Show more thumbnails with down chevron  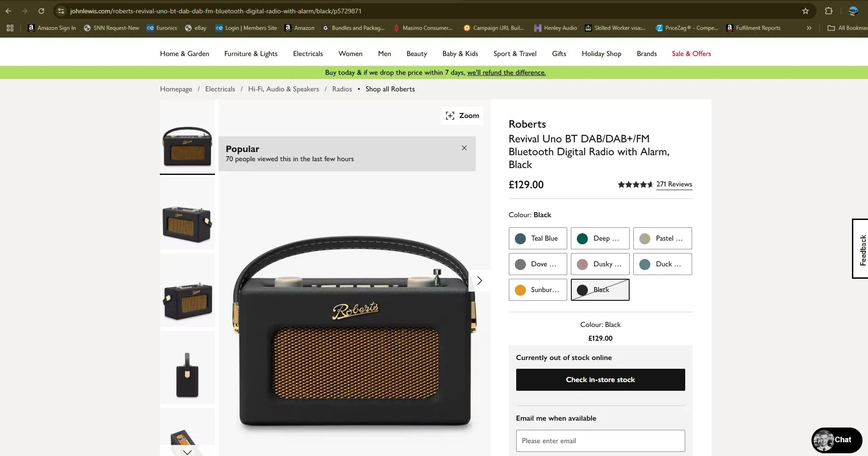click(x=187, y=452)
